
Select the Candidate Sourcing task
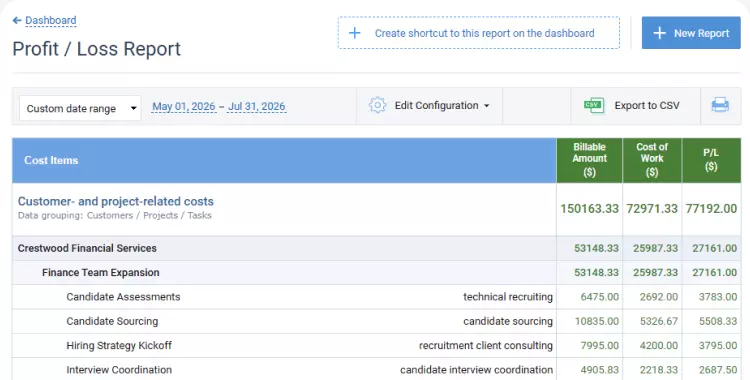[112, 321]
